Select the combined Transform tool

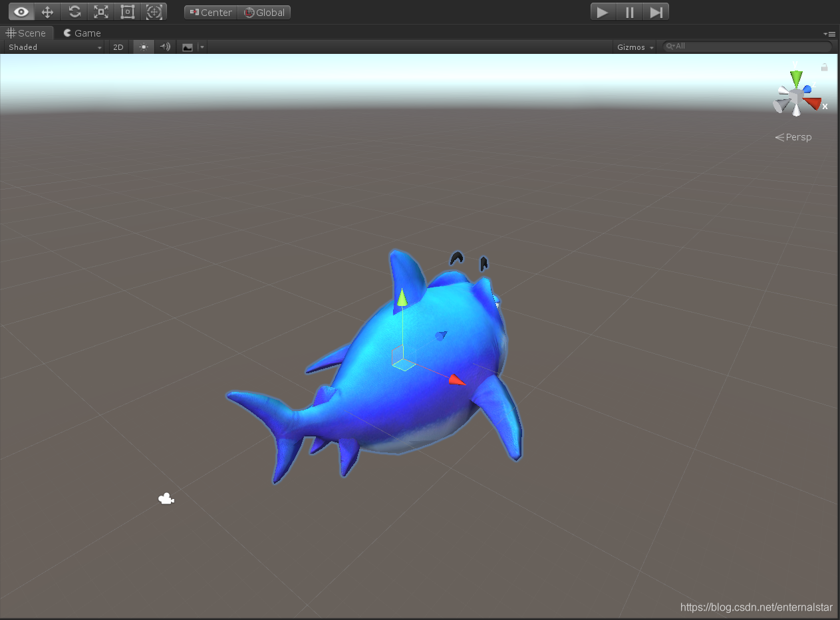[154, 12]
